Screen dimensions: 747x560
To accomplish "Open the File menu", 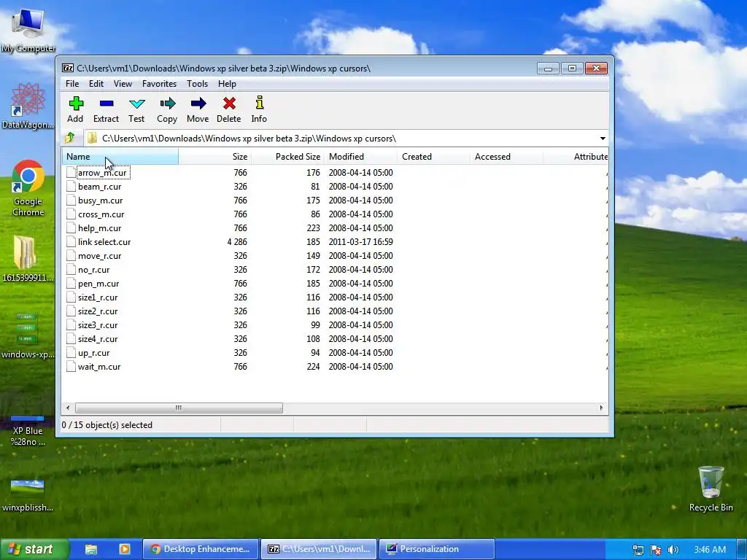I will click(x=72, y=84).
